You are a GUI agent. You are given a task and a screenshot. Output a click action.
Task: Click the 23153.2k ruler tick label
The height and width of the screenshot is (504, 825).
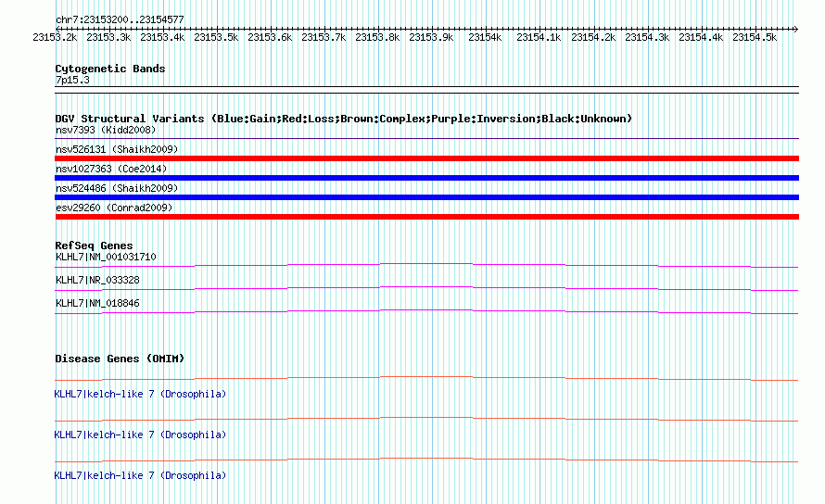tap(55, 37)
